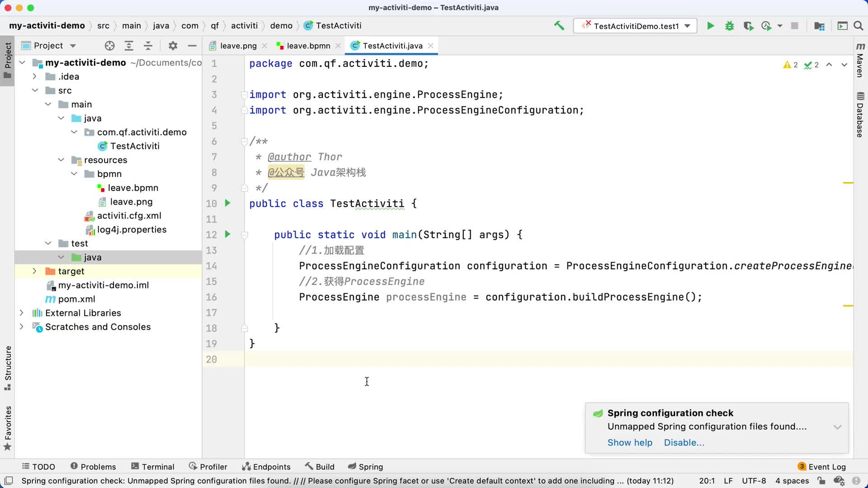
Task: Expand the .idea folder
Action: (34, 76)
